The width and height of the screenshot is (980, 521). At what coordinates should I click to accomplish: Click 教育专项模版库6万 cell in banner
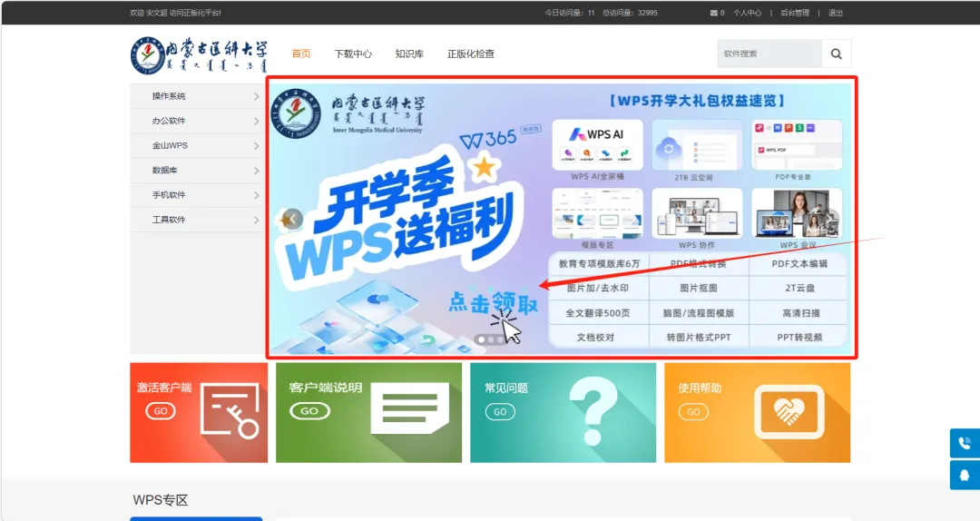click(600, 264)
